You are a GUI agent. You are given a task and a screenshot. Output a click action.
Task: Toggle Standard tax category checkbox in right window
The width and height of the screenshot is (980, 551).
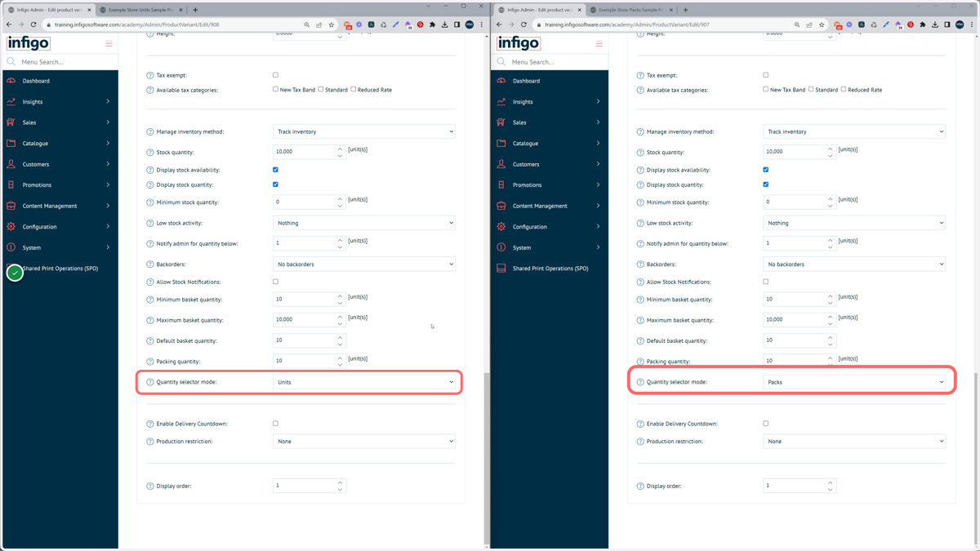point(811,89)
